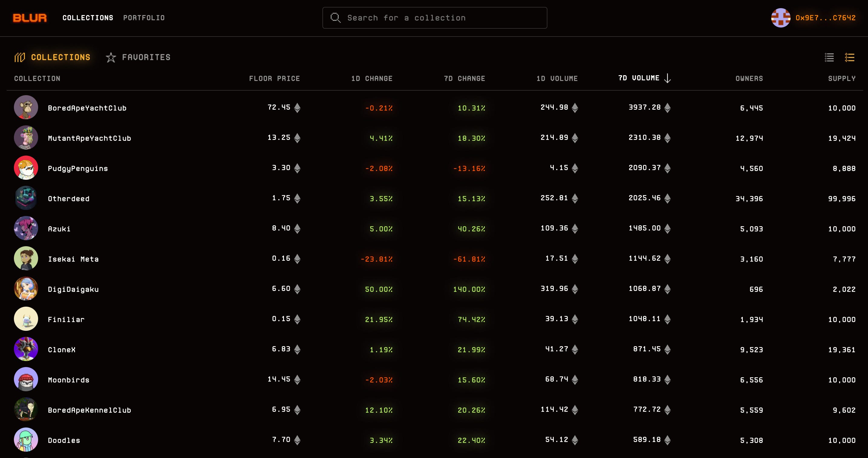Select Doodles collection name
This screenshot has width=868, height=458.
64,440
